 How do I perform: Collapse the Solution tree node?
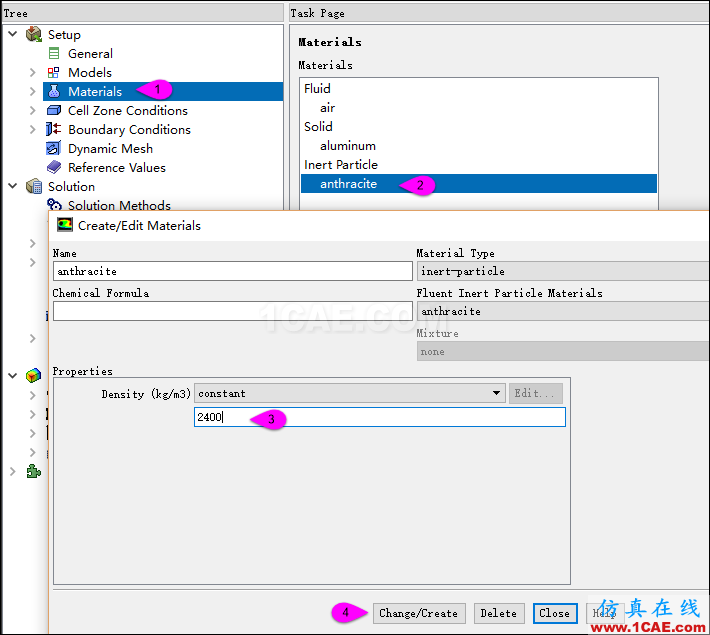(13, 186)
